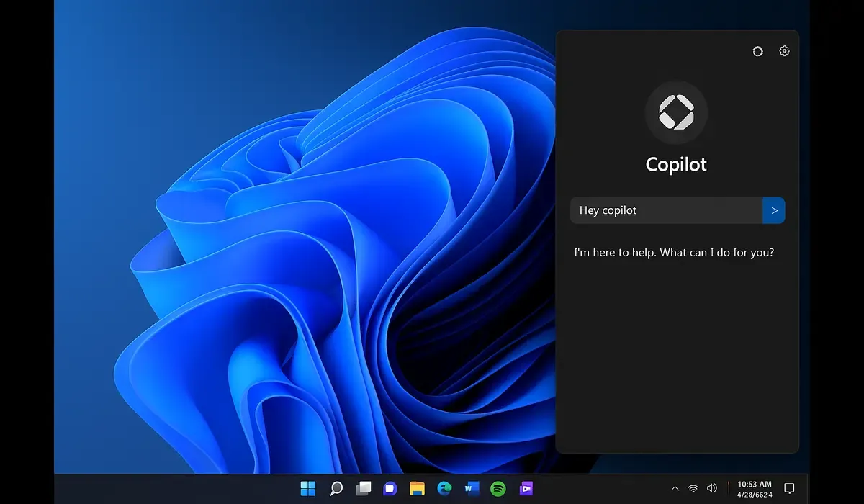
Task: Click the taskbar Search icon
Action: pyautogui.click(x=336, y=489)
